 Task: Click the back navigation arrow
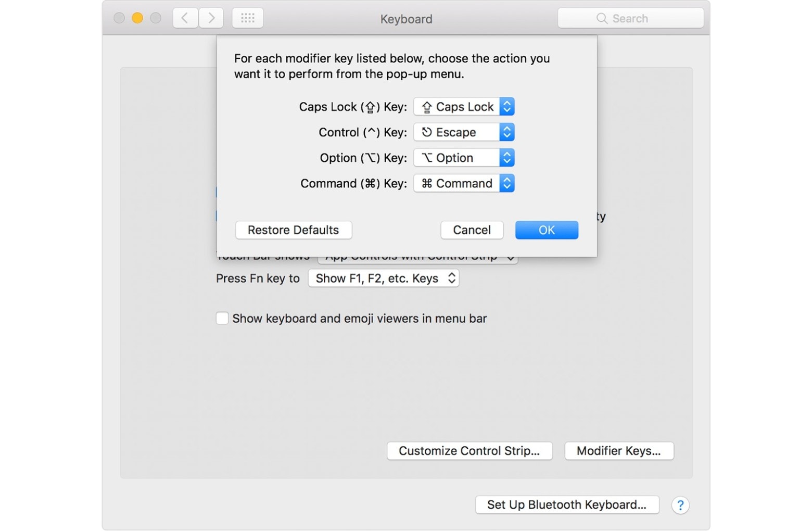point(185,17)
